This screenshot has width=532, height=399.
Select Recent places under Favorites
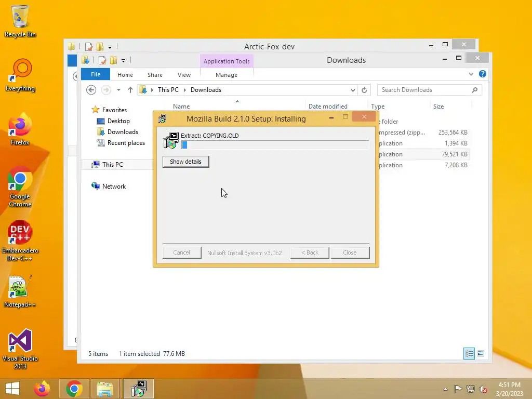pos(126,143)
